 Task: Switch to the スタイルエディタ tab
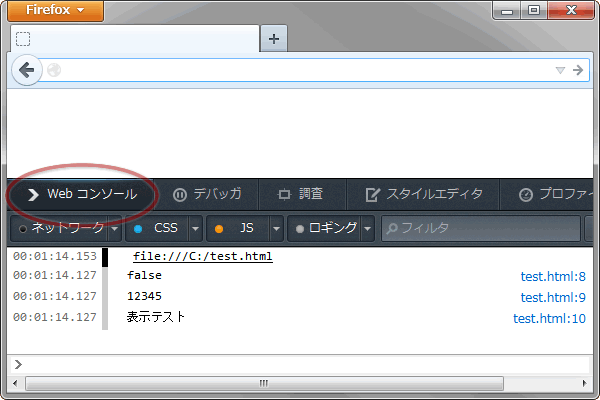pyautogui.click(x=424, y=194)
